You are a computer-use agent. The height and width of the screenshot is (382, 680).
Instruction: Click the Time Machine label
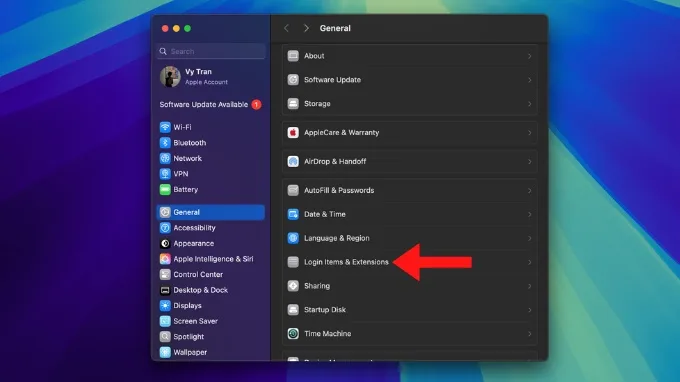coord(327,333)
